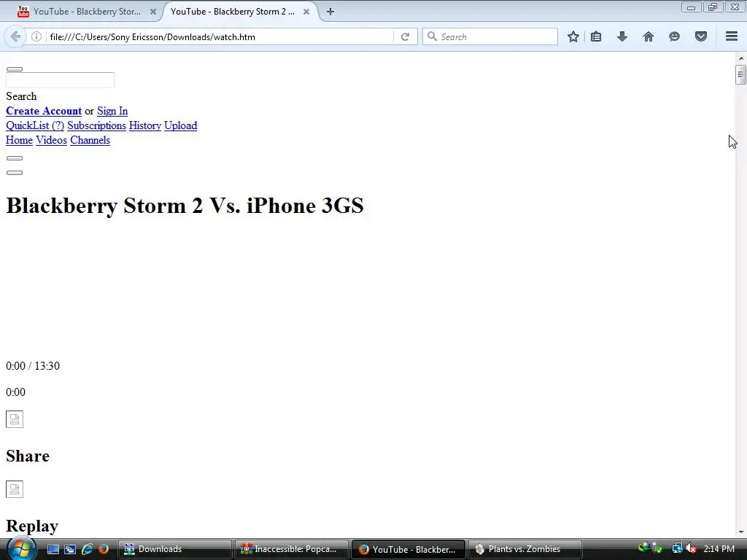Bookmark this page with the star icon
This screenshot has width=747, height=560.
click(x=573, y=36)
